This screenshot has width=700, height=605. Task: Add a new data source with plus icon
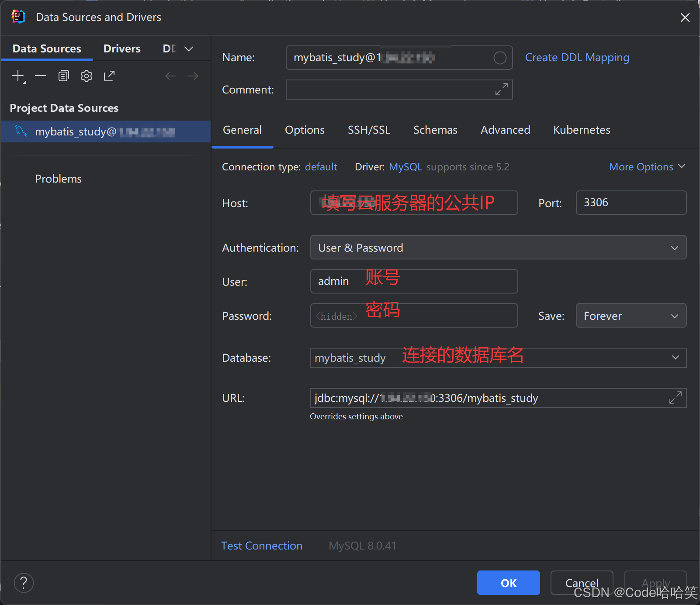(18, 76)
